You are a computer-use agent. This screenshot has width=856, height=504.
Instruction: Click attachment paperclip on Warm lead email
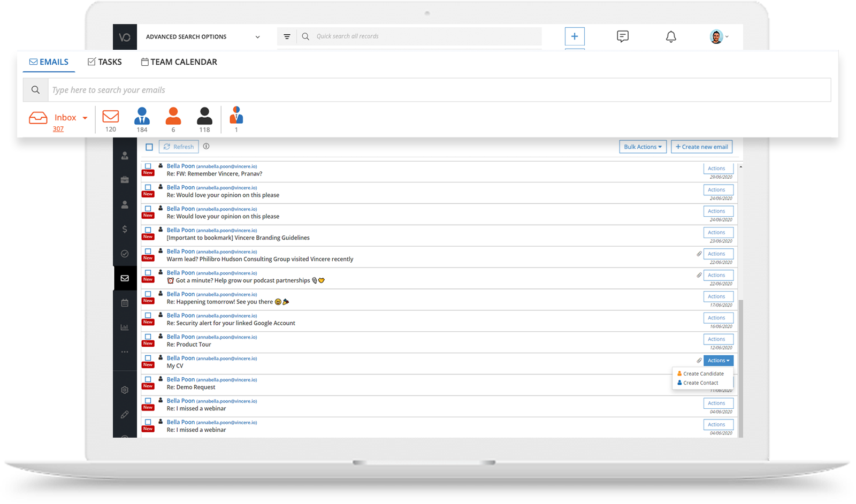699,254
